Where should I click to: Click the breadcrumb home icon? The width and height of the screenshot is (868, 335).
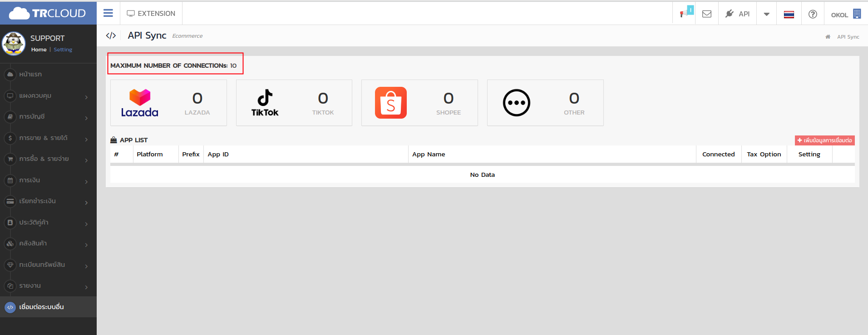coord(828,37)
